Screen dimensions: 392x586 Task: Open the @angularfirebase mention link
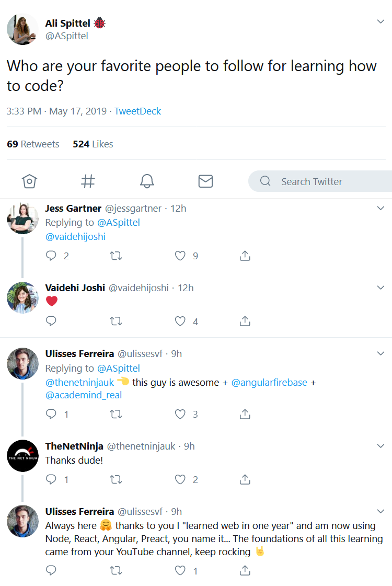click(x=269, y=382)
